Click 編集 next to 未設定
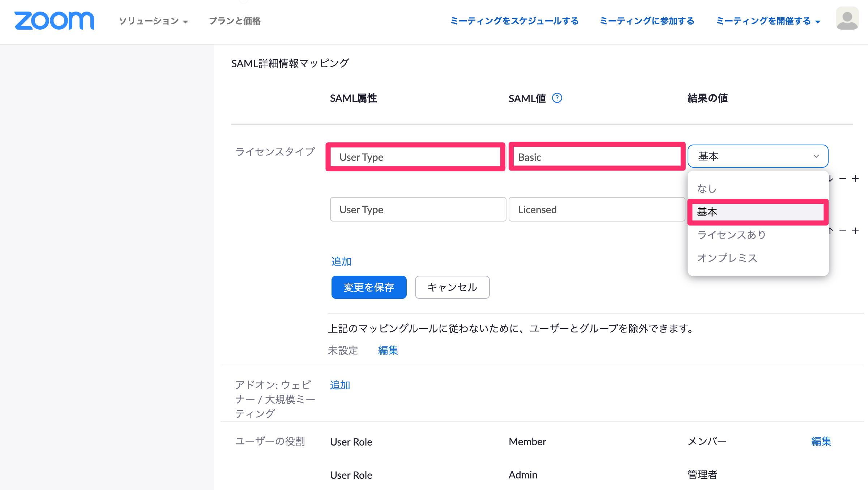The image size is (868, 490). pyautogui.click(x=388, y=350)
